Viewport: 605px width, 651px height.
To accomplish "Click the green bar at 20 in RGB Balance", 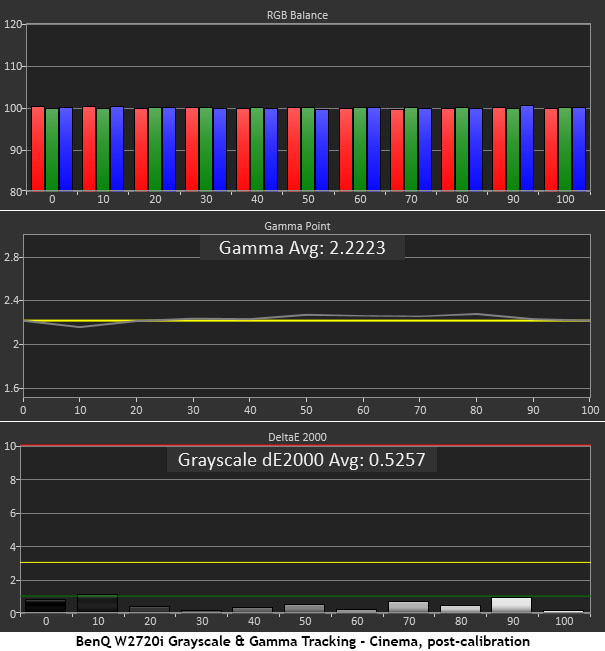I will (155, 149).
